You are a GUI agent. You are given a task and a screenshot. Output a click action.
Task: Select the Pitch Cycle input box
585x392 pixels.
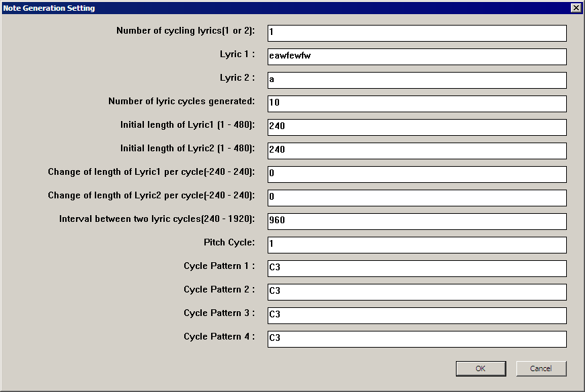417,245
